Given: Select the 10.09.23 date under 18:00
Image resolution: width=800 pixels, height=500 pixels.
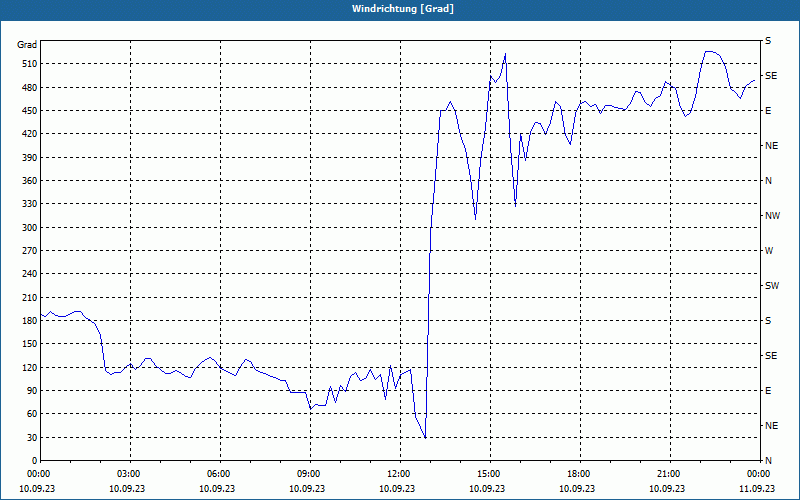Looking at the screenshot, I should click(577, 488).
